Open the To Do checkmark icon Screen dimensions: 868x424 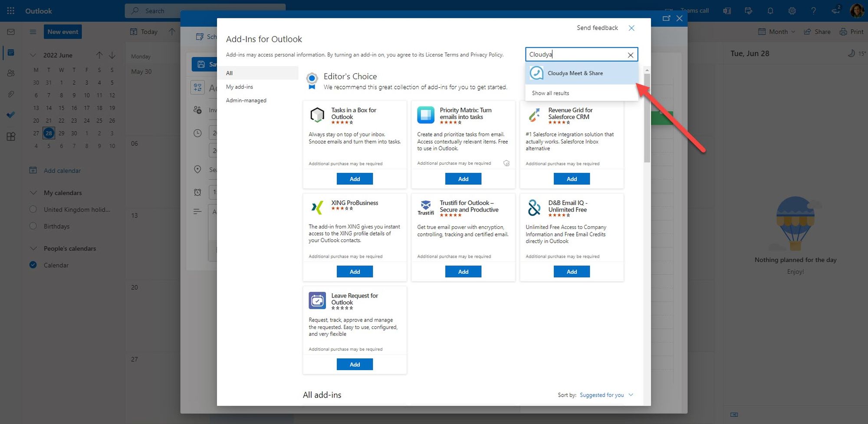pos(11,115)
